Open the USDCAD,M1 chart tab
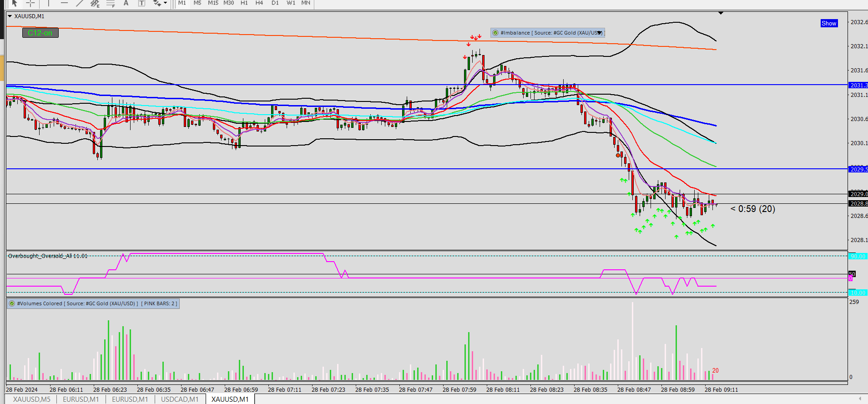The image size is (868, 404). (x=180, y=399)
